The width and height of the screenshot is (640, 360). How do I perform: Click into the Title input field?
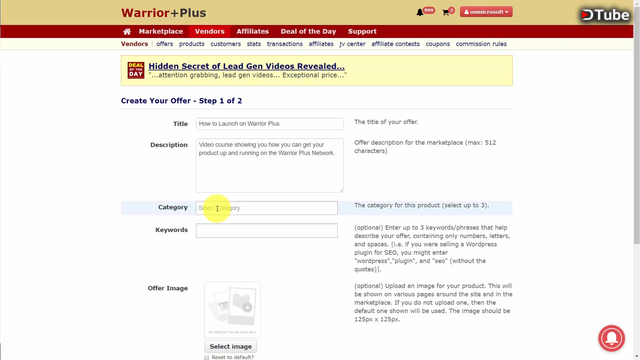[269, 124]
